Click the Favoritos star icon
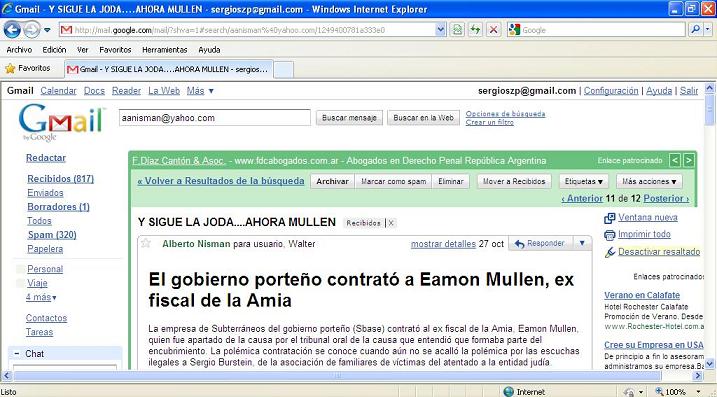717x397 pixels. (10, 69)
